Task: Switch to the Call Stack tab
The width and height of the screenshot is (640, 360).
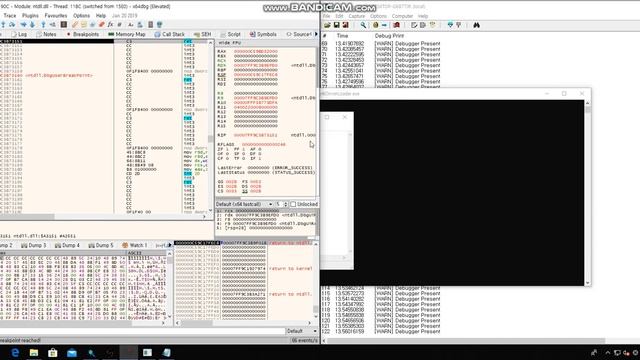Action: tap(170, 34)
